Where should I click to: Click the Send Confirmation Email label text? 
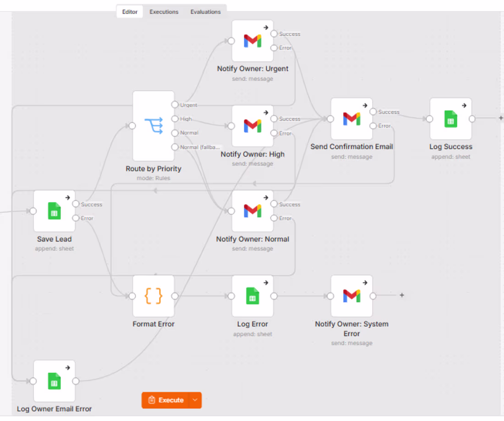[x=351, y=147]
